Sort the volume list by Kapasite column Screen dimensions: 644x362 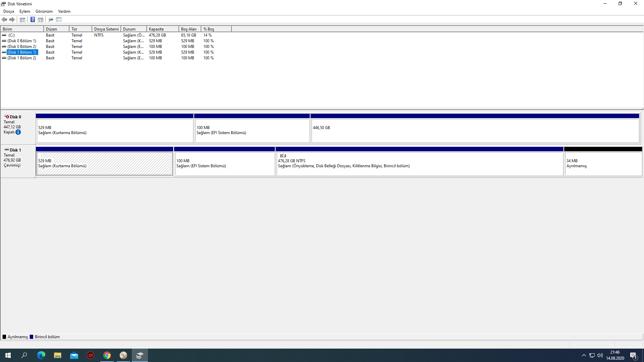[162, 29]
